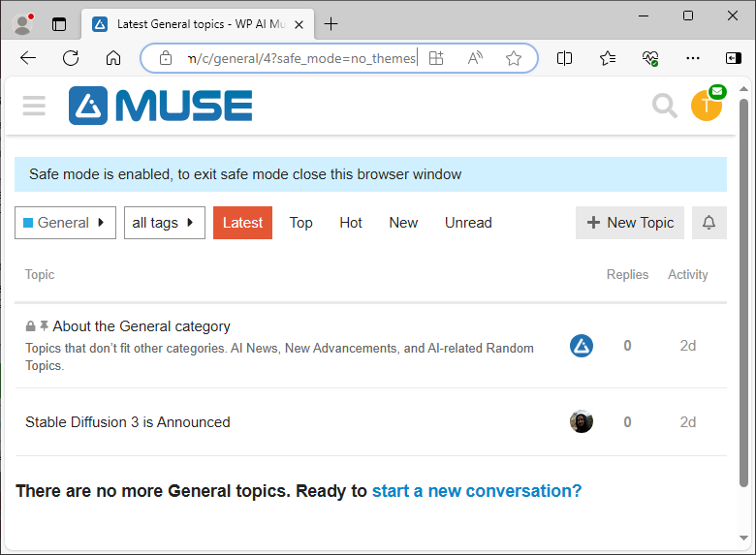Click the page vertical scrollbar

click(x=743, y=293)
